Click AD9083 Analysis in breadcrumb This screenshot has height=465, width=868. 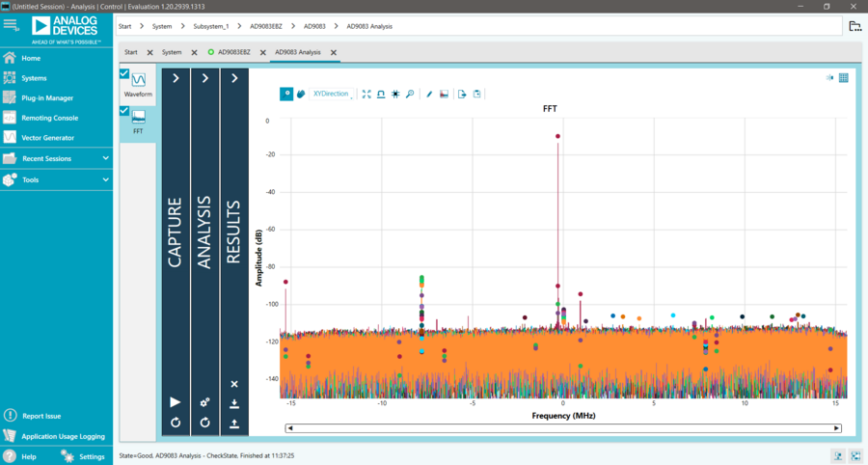coord(369,27)
